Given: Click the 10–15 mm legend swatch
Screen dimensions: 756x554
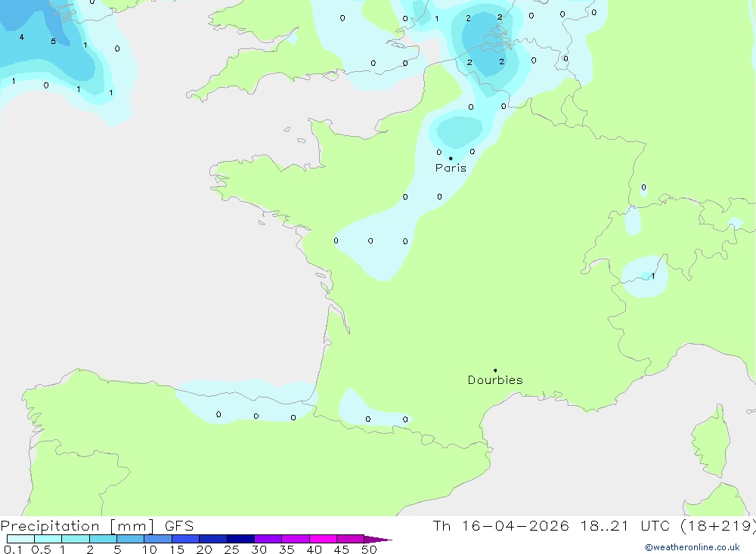Looking at the screenshot, I should 158,539.
